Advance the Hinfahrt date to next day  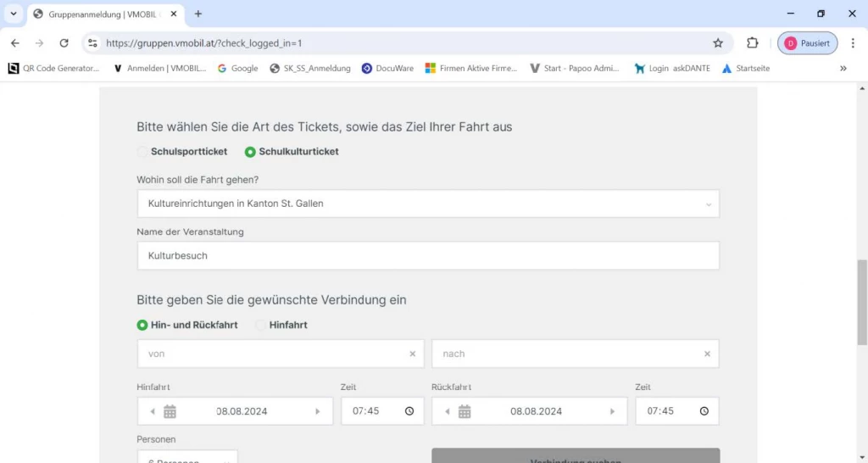point(318,411)
